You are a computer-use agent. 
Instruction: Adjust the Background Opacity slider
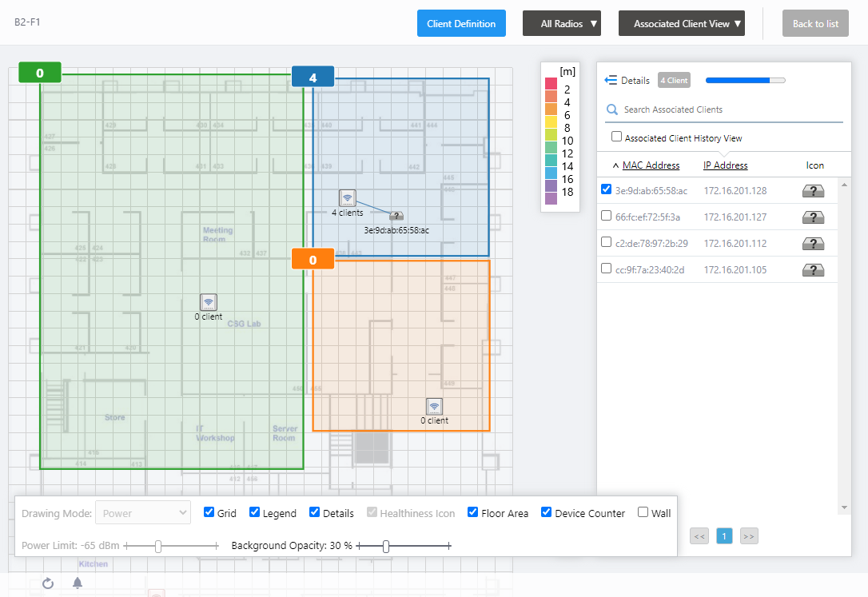[x=386, y=546]
